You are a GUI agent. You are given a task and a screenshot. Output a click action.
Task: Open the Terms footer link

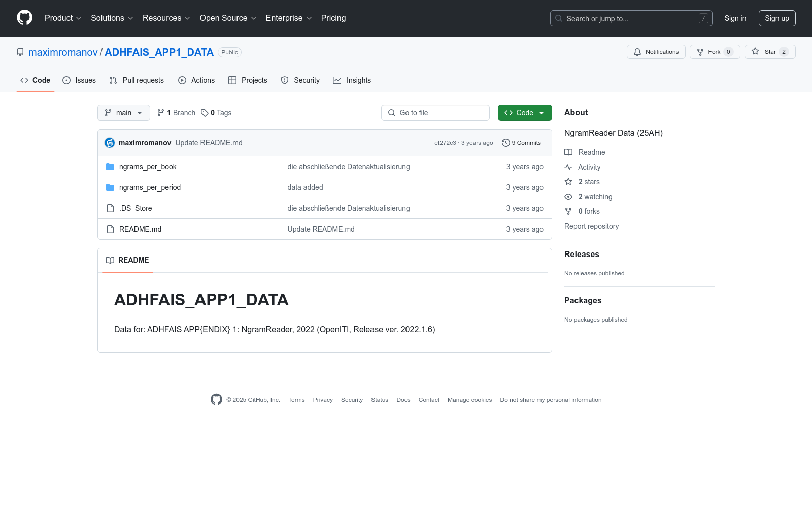point(296,400)
